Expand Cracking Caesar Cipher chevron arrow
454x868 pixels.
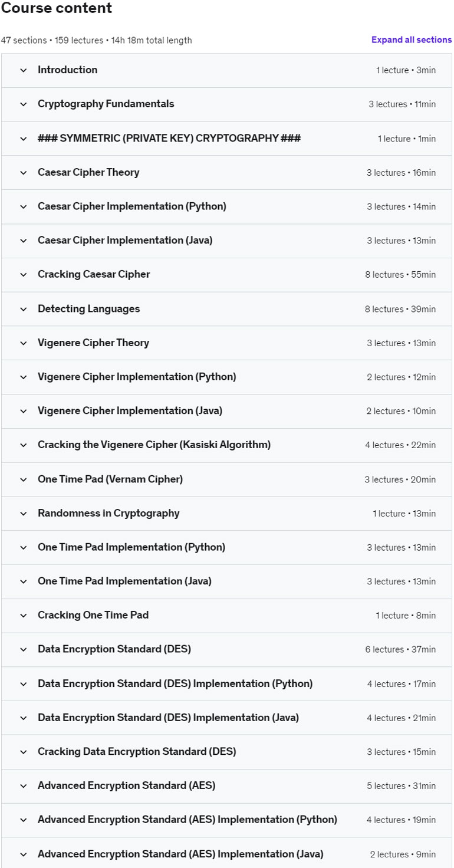coord(24,275)
